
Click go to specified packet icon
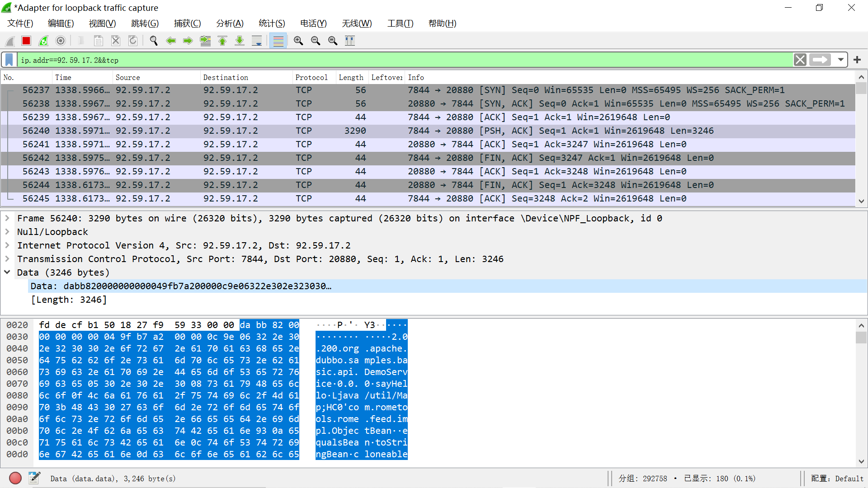click(x=205, y=41)
